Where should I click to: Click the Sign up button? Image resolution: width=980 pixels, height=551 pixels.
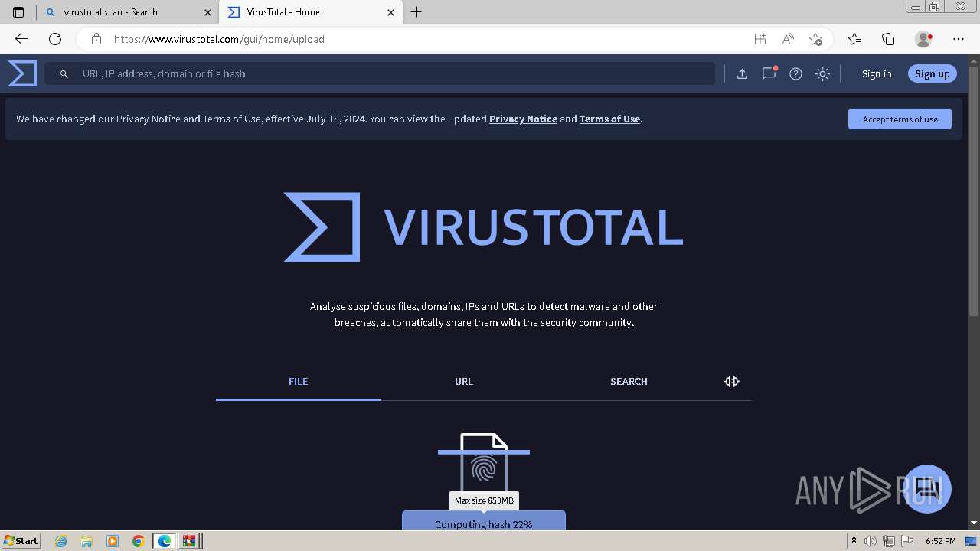pyautogui.click(x=932, y=74)
